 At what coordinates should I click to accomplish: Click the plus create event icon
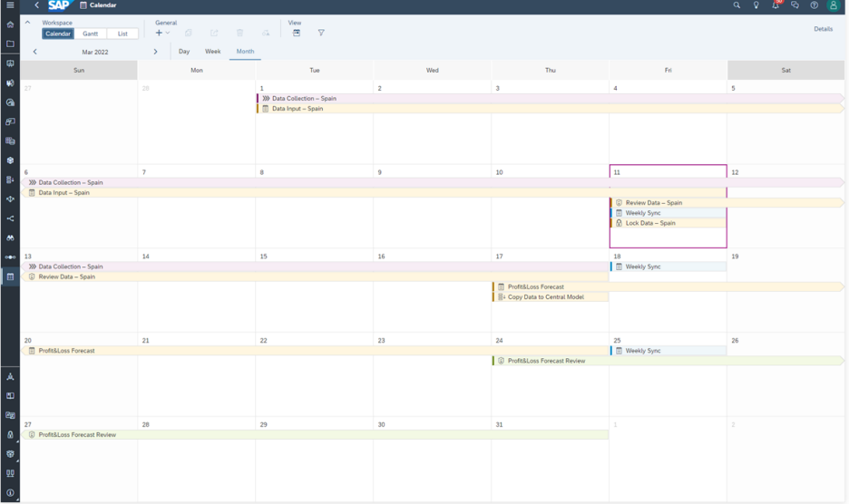coord(159,33)
